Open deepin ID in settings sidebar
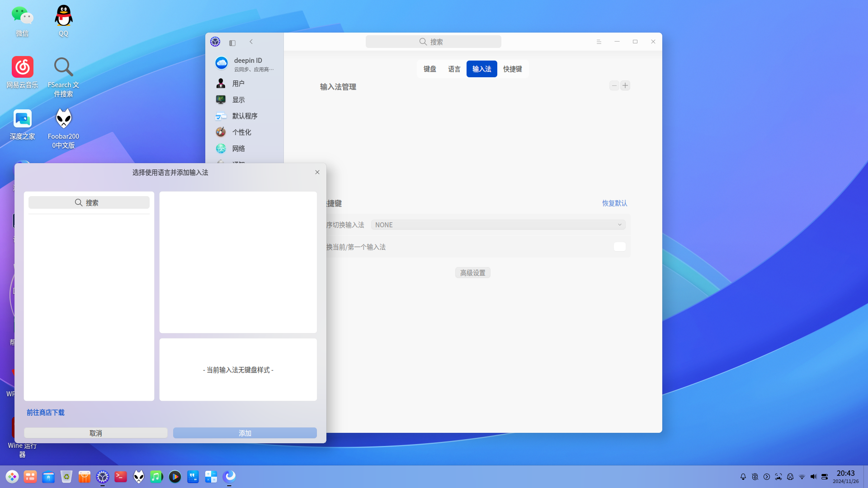 click(x=245, y=64)
